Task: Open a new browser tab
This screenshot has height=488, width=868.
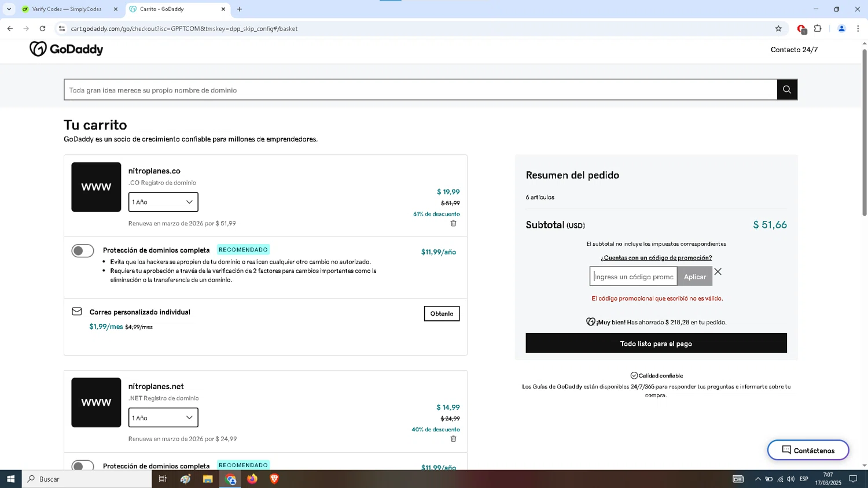Action: pos(240,9)
